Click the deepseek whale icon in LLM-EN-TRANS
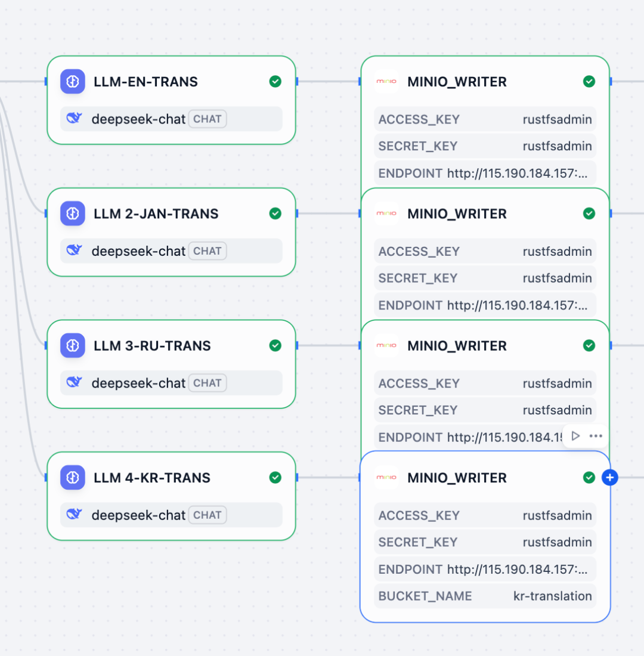The height and width of the screenshot is (656, 644). point(75,119)
